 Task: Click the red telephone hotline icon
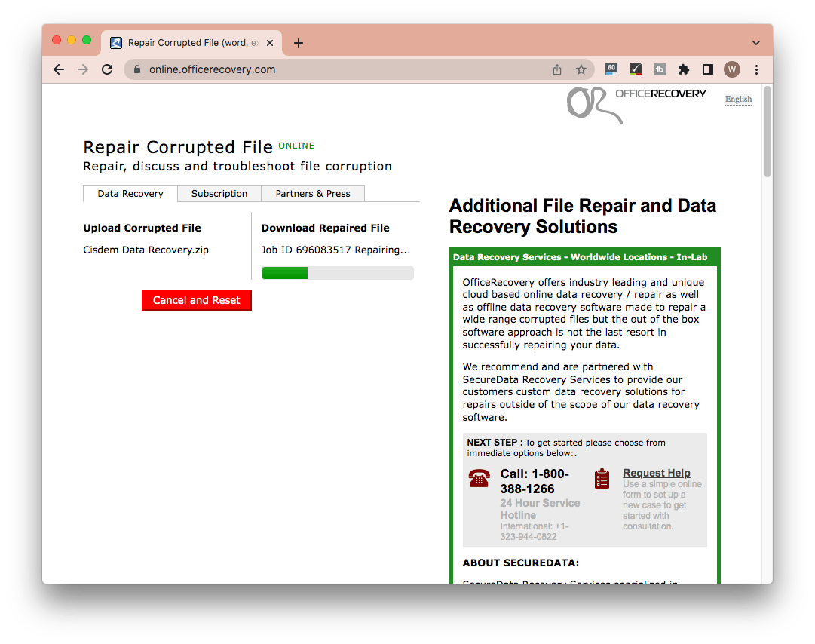pos(479,478)
